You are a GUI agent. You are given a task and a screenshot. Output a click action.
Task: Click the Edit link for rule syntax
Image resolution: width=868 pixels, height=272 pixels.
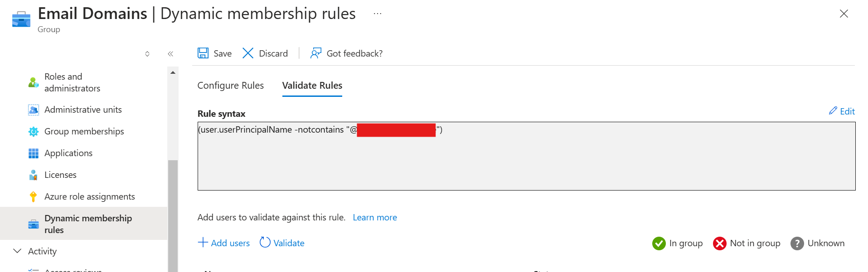pyautogui.click(x=842, y=111)
